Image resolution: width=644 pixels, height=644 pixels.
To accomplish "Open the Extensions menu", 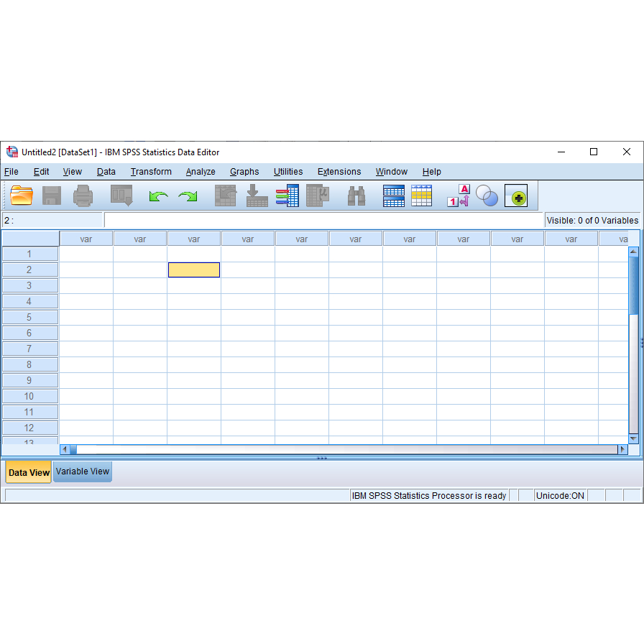I will click(339, 172).
